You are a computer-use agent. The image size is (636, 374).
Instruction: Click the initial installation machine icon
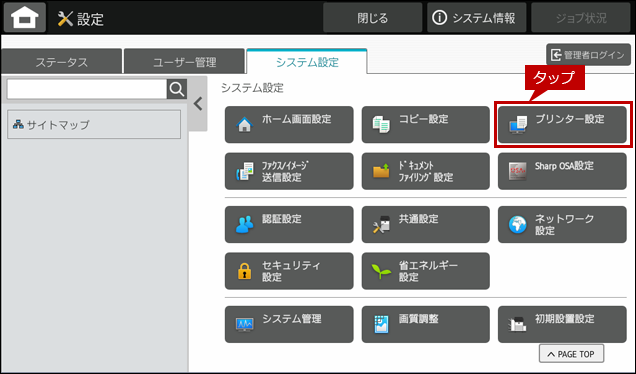click(517, 325)
